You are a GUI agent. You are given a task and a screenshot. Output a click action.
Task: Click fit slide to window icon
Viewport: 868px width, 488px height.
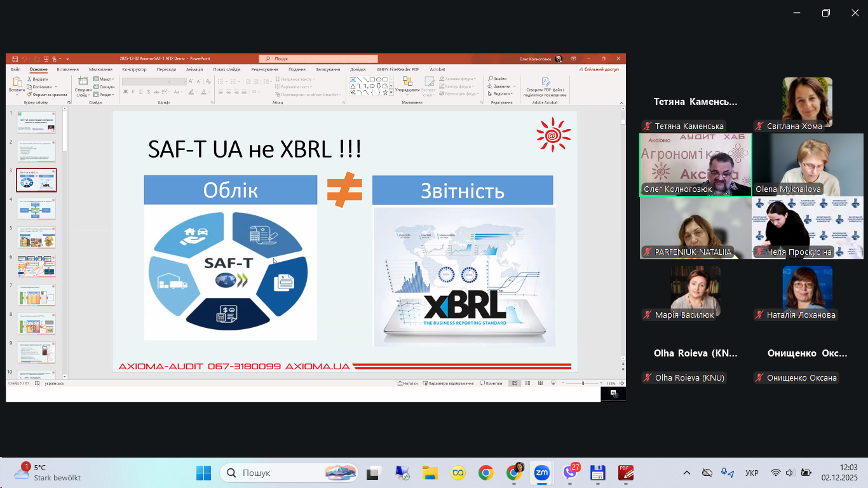621,383
